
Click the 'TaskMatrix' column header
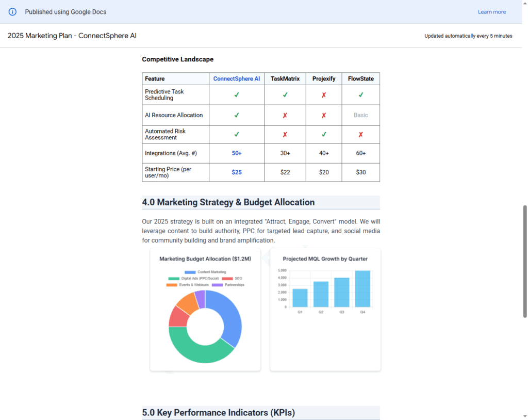(x=285, y=78)
